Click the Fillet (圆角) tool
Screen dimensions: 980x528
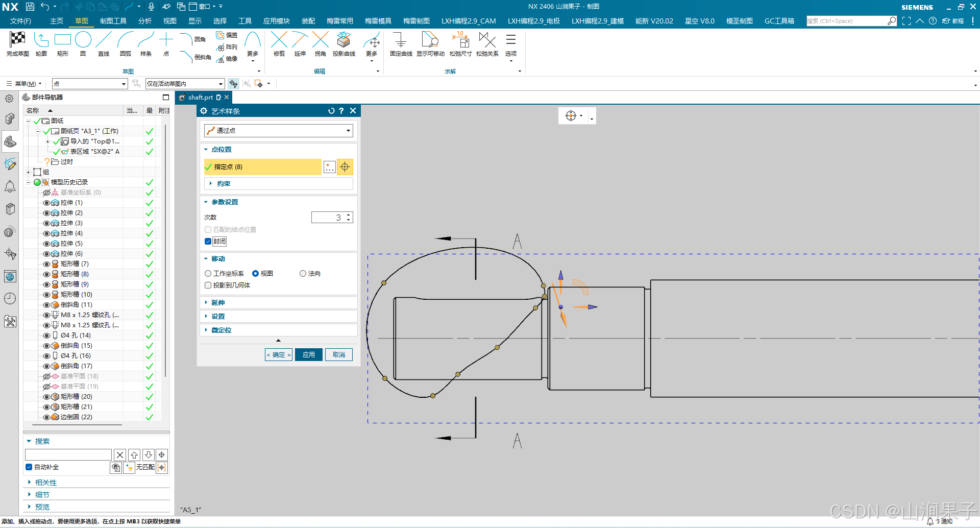(x=193, y=39)
